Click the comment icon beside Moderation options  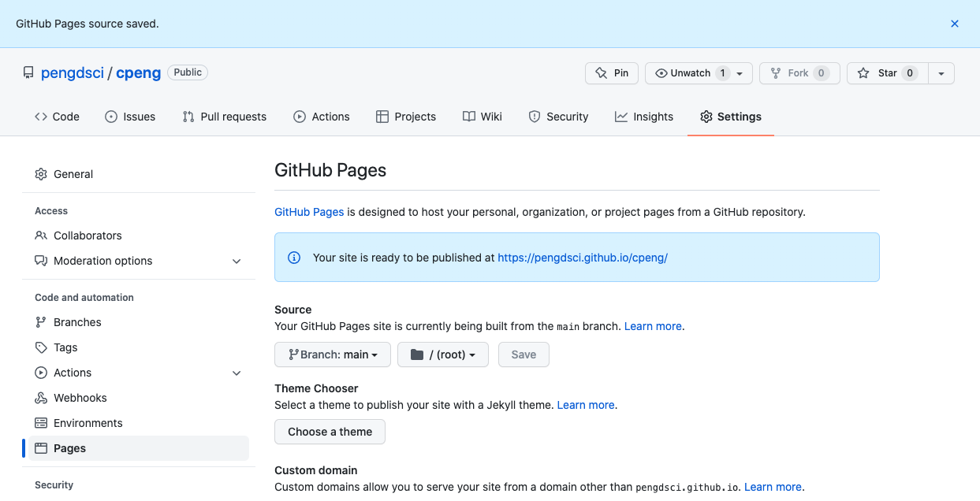coord(41,261)
